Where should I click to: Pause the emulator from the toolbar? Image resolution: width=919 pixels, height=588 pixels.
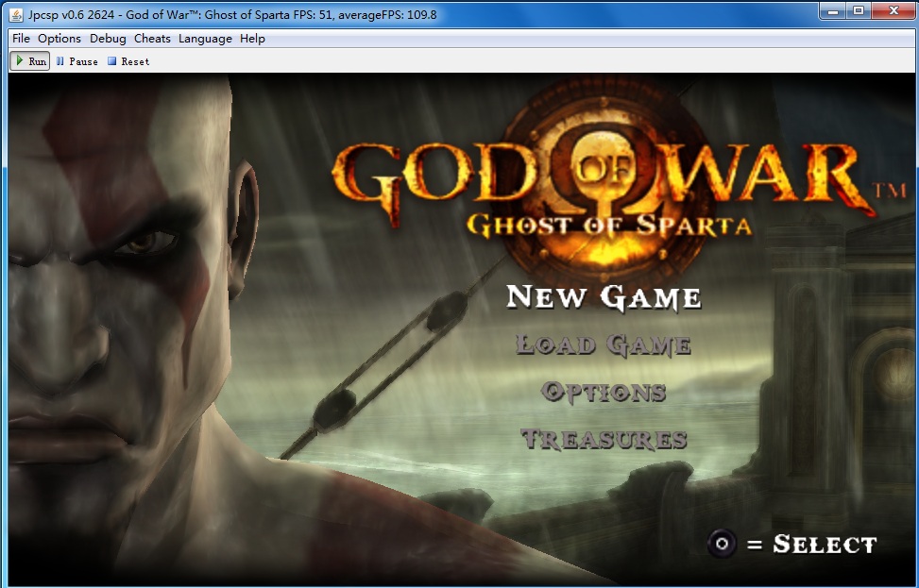click(77, 61)
